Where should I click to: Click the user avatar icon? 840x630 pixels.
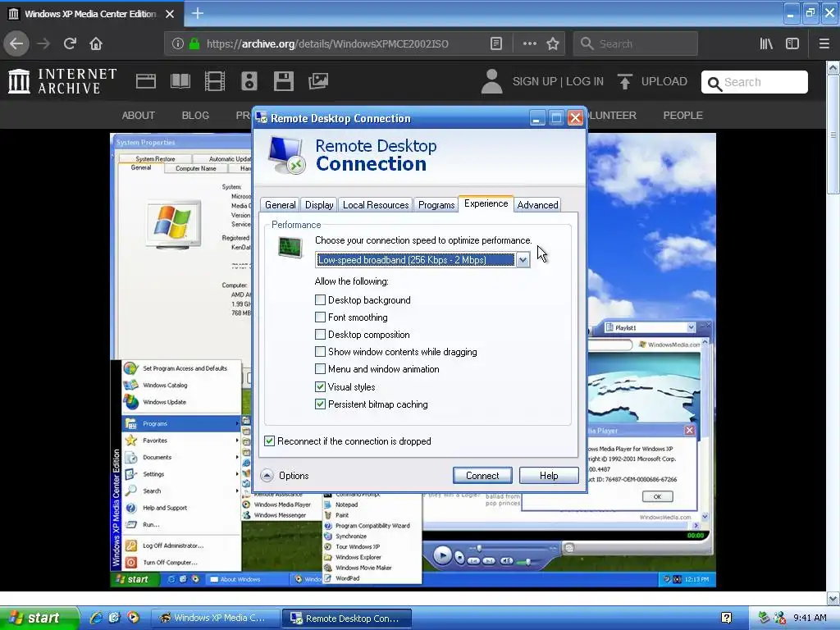(492, 81)
